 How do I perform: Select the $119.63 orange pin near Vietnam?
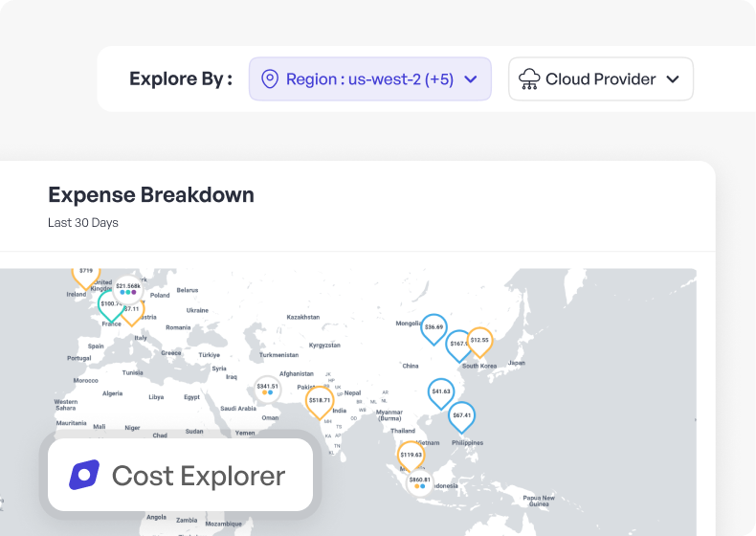click(411, 455)
